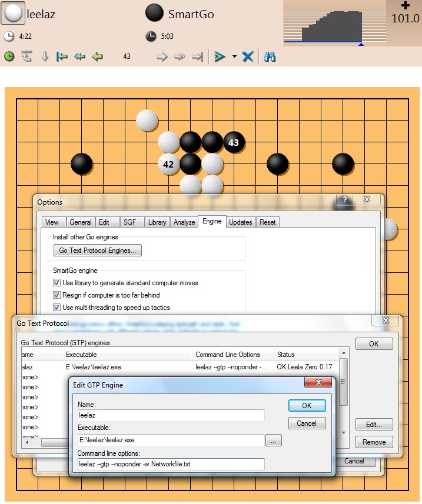Click the OK:Leela Zero 0.17 status cell

tap(305, 367)
